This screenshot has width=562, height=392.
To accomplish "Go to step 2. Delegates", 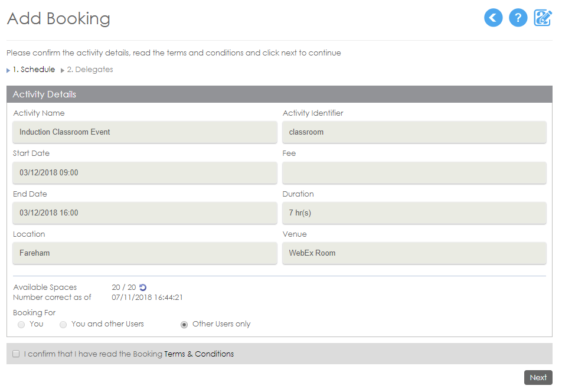I will tap(90, 69).
